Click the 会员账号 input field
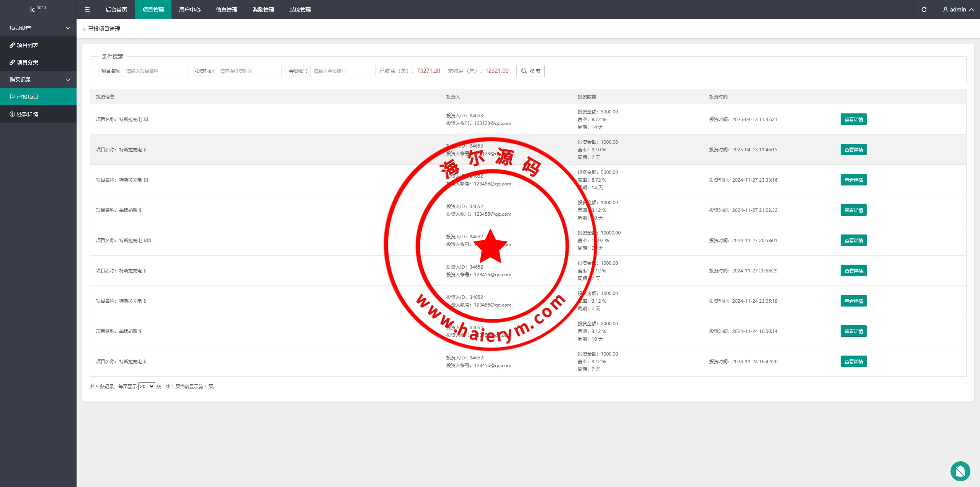The image size is (980, 487). [342, 71]
